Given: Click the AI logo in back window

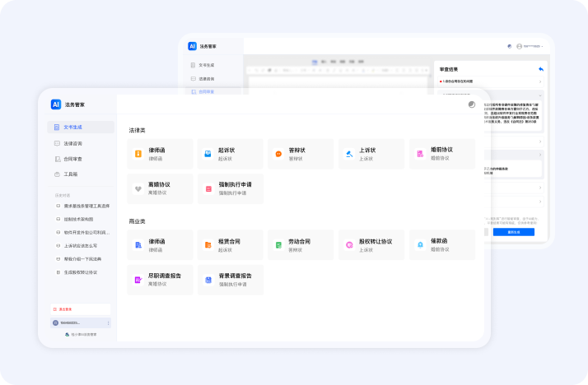Looking at the screenshot, I should tap(193, 46).
